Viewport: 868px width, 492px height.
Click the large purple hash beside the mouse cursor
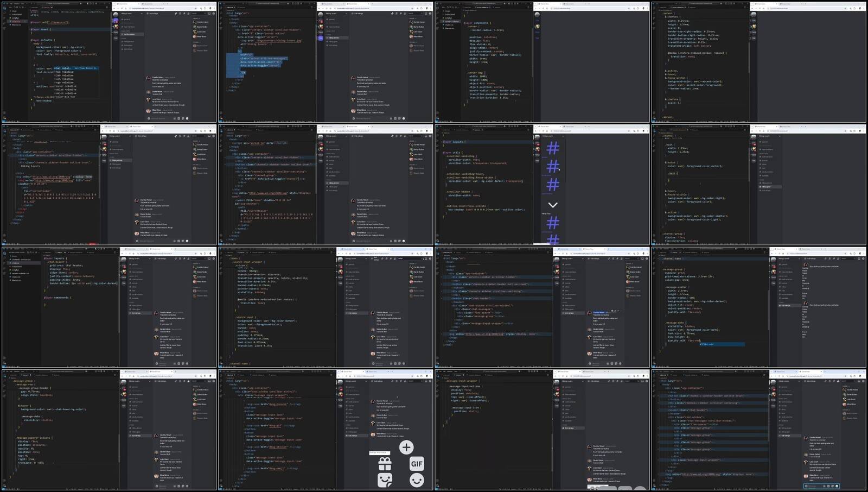(553, 166)
